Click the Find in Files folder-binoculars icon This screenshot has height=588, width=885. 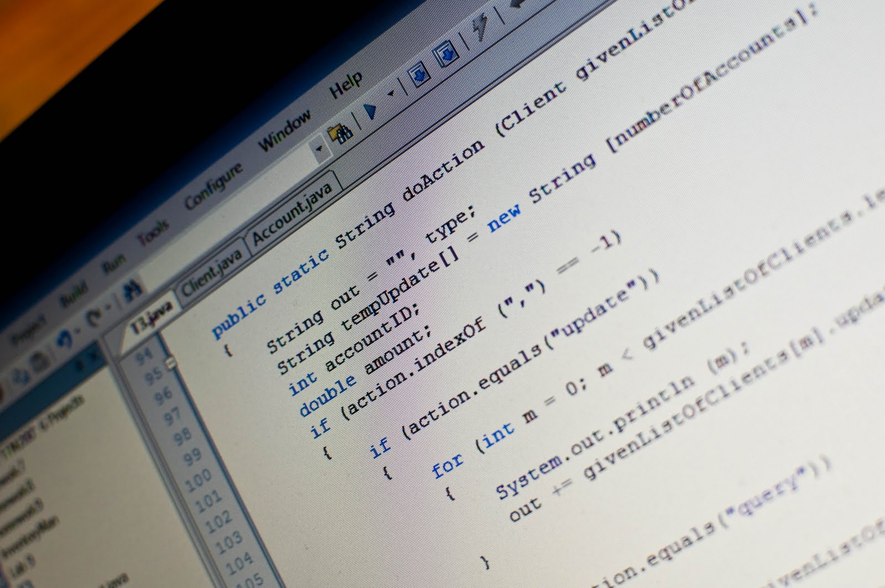click(341, 133)
